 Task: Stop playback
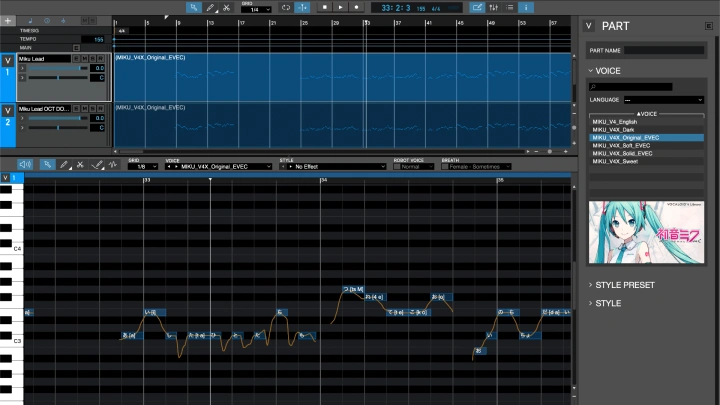[x=325, y=7]
